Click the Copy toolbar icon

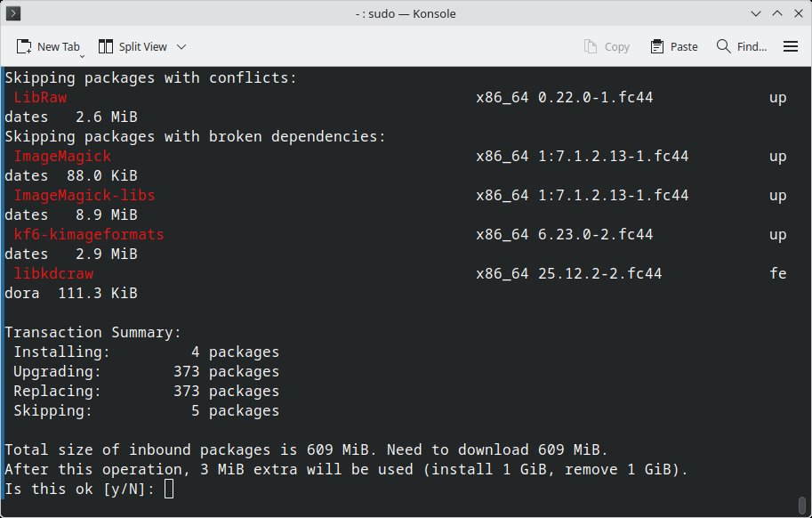pos(591,46)
